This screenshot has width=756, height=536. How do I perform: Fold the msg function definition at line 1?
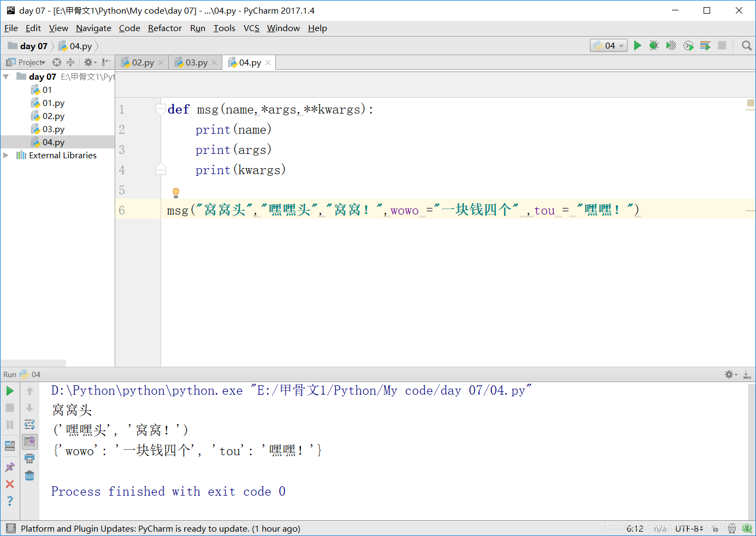click(x=161, y=109)
